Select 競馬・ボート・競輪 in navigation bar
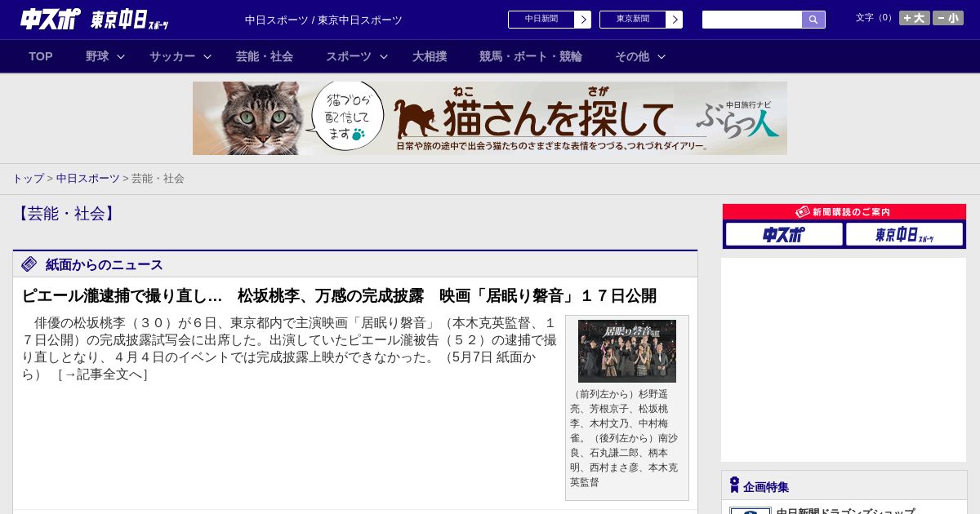Image resolution: width=980 pixels, height=514 pixels. 531,56
